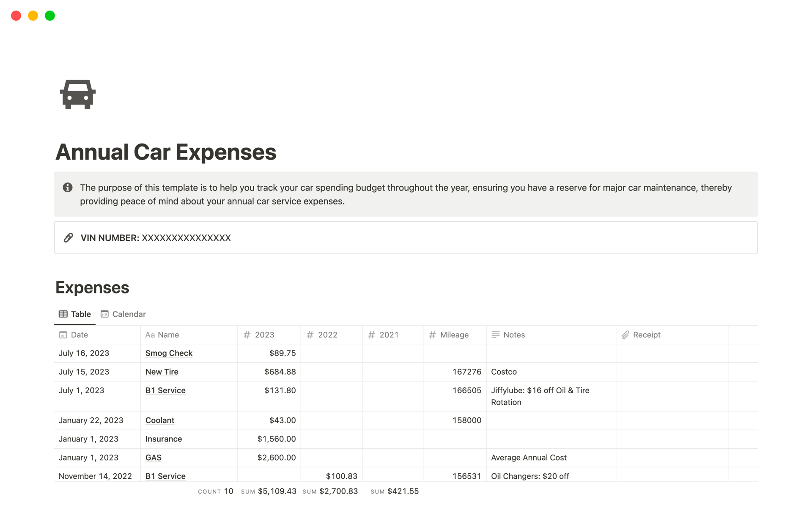Switch to the Calendar view tab

[123, 314]
